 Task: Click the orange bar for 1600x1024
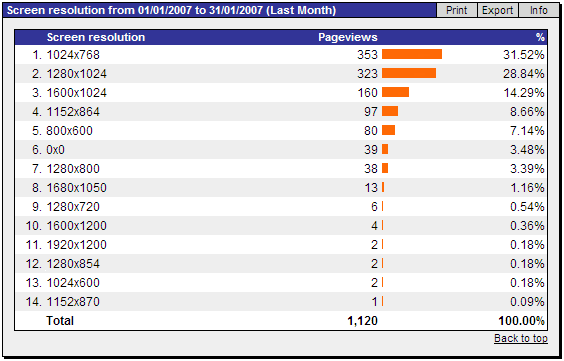[395, 92]
